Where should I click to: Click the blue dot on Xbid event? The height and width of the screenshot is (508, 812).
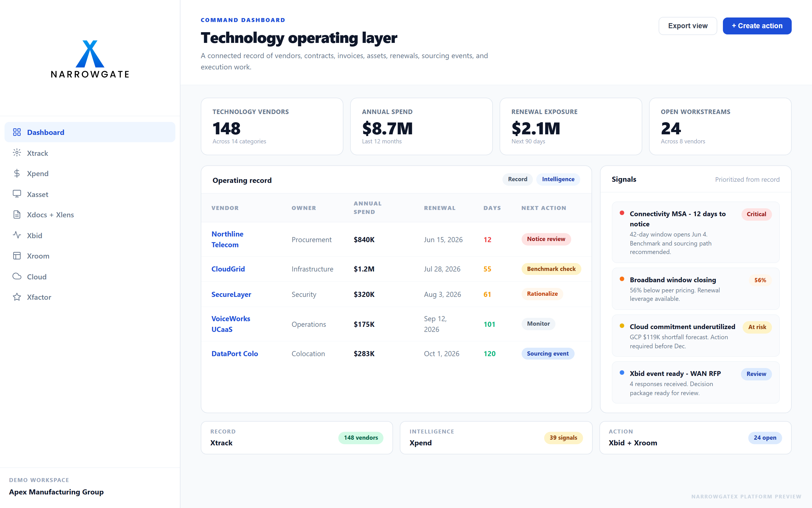(x=622, y=372)
